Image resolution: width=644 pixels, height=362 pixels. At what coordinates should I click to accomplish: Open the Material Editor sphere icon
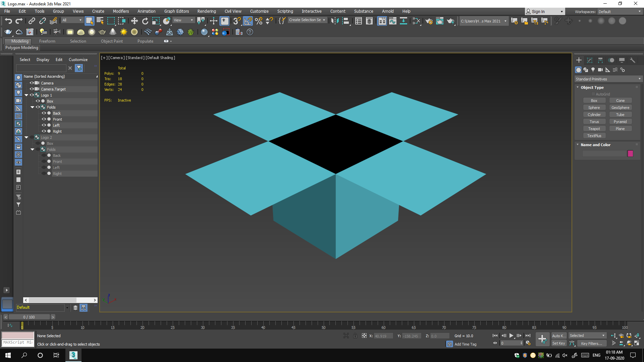(x=204, y=32)
